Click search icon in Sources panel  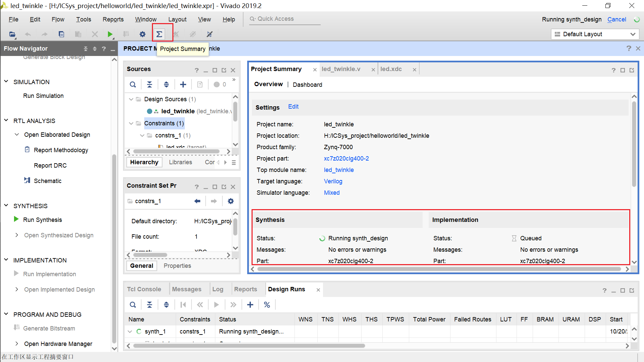tap(133, 84)
